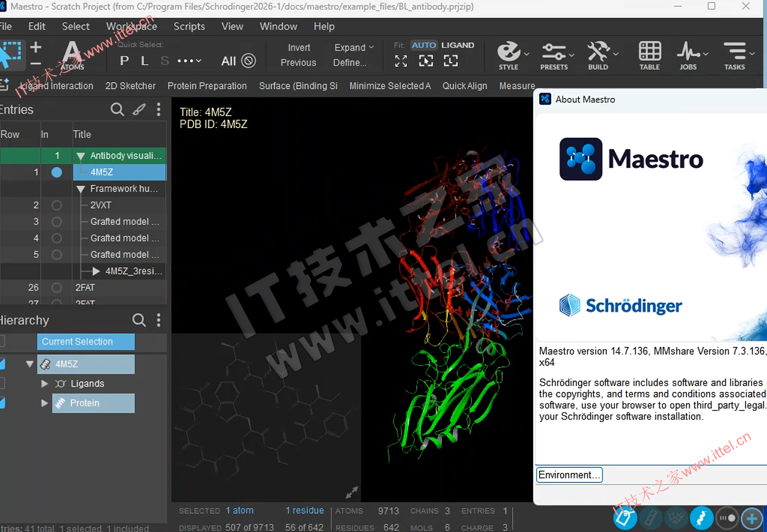Click the Environment... button
This screenshot has width=767, height=532.
pos(569,475)
